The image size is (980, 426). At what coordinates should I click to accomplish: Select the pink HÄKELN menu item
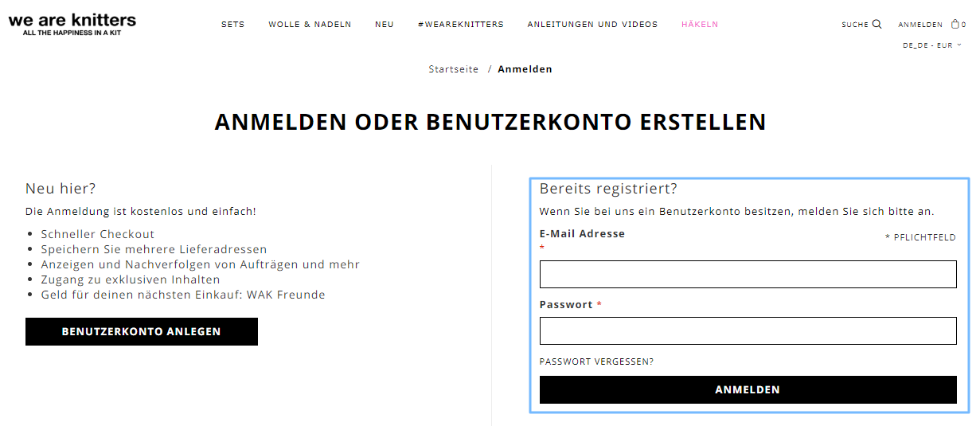[700, 25]
